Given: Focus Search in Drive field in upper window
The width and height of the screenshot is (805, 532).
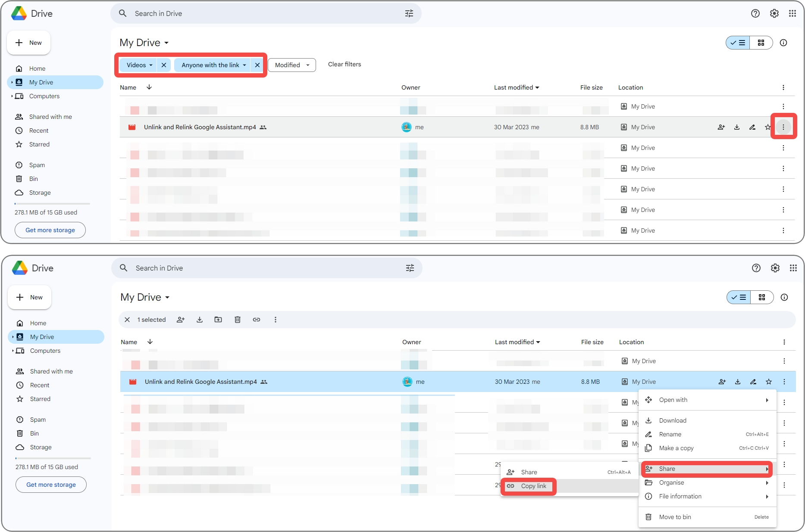Looking at the screenshot, I should click(x=266, y=13).
